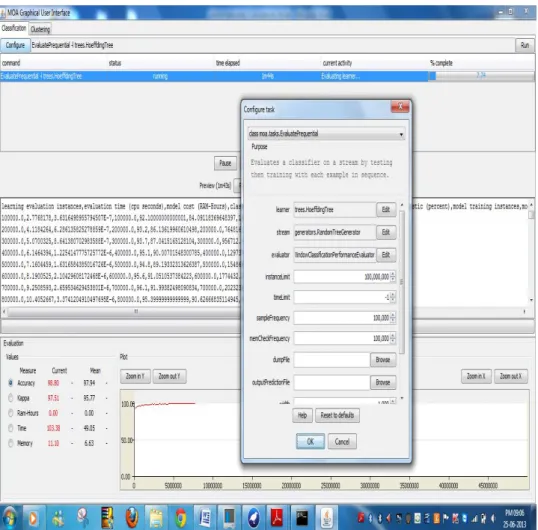Select the Ram-Hours measure radio button
Viewport: 538px width, 530px height.
point(11,413)
